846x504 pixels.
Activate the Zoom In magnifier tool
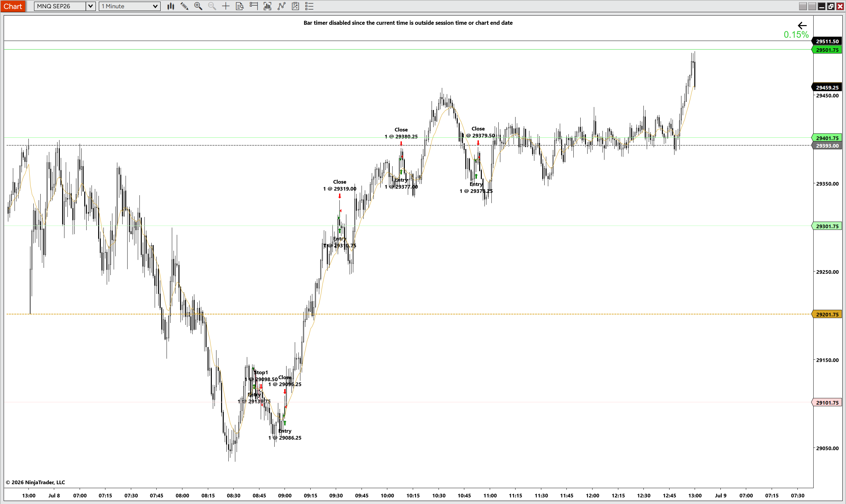pos(198,6)
